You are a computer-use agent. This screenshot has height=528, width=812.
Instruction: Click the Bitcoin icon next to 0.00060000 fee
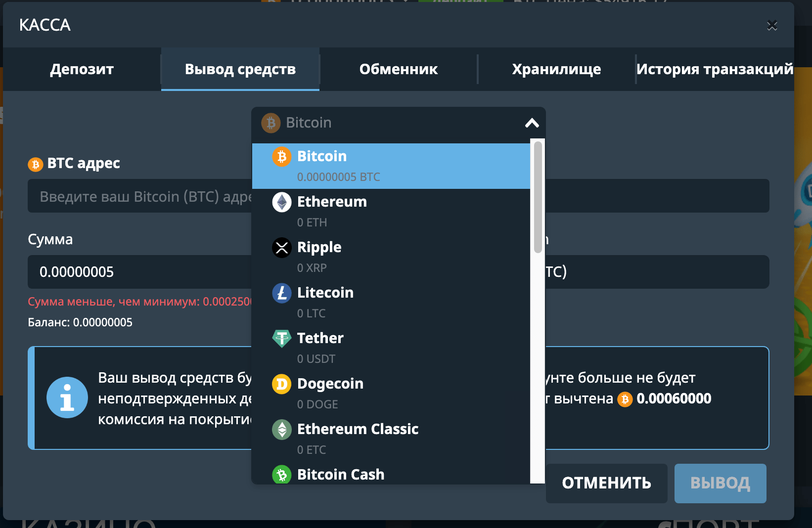point(625,399)
